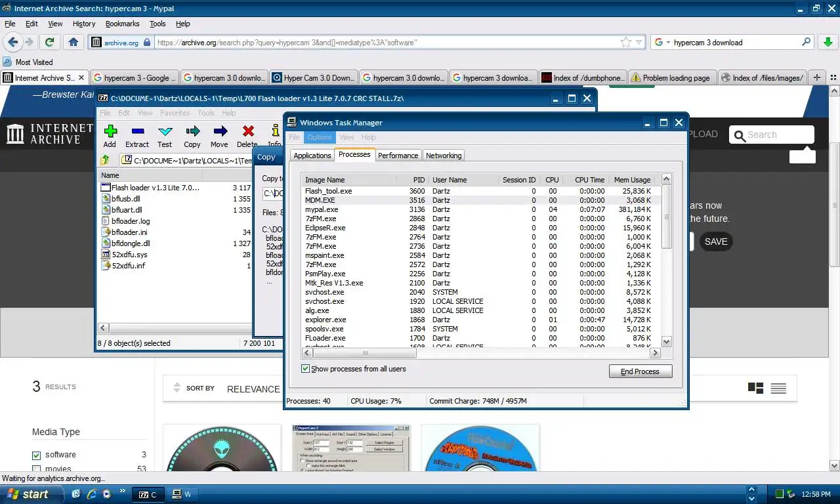Click the End Process button
Image resolution: width=840 pixels, height=504 pixels.
coord(640,371)
